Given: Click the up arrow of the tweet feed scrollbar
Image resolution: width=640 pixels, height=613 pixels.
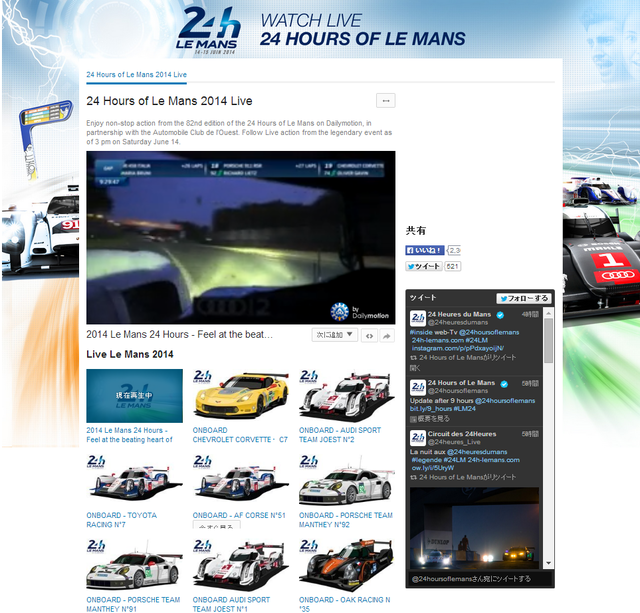Looking at the screenshot, I should coord(549,313).
